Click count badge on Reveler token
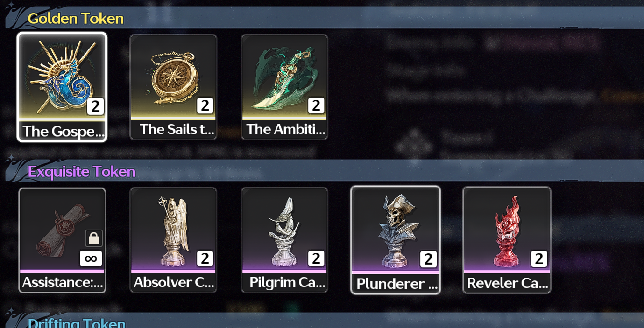The width and height of the screenshot is (644, 328). [x=539, y=258]
